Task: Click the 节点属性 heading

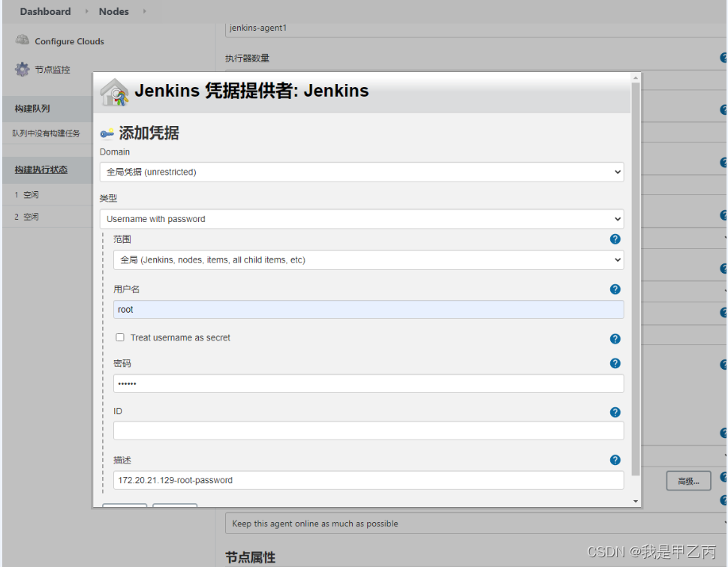Action: pos(250,557)
